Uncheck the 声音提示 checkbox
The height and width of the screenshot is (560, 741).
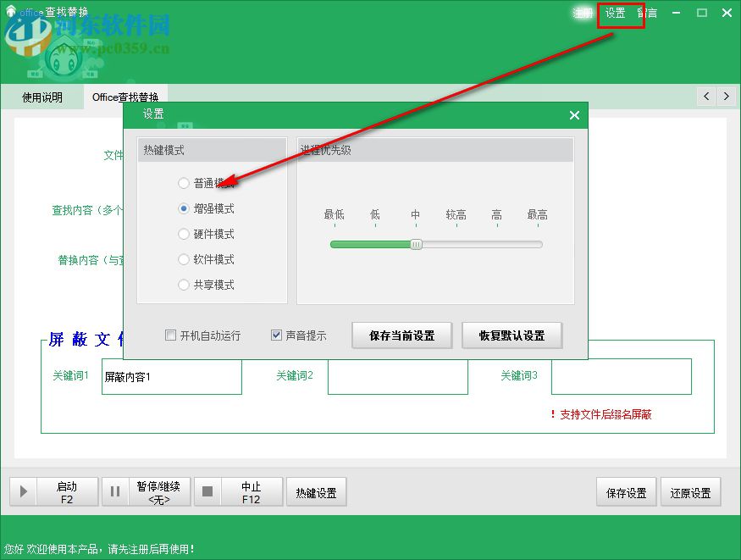(275, 335)
